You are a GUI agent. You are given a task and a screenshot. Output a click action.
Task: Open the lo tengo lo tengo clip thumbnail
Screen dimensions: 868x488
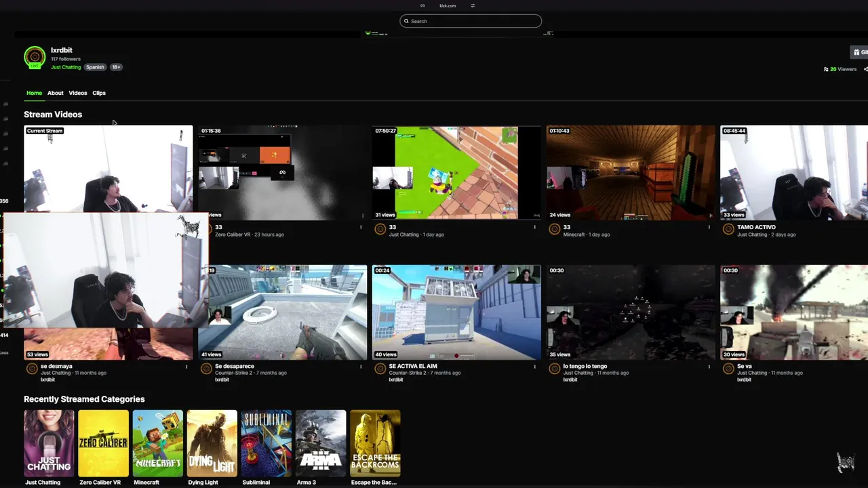click(x=631, y=312)
